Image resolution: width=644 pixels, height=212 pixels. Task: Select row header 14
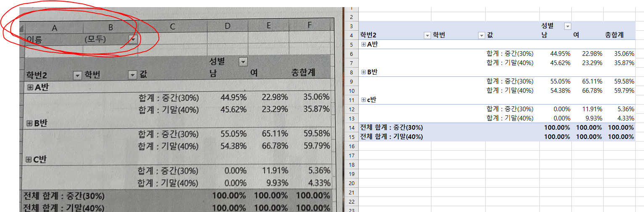point(351,127)
